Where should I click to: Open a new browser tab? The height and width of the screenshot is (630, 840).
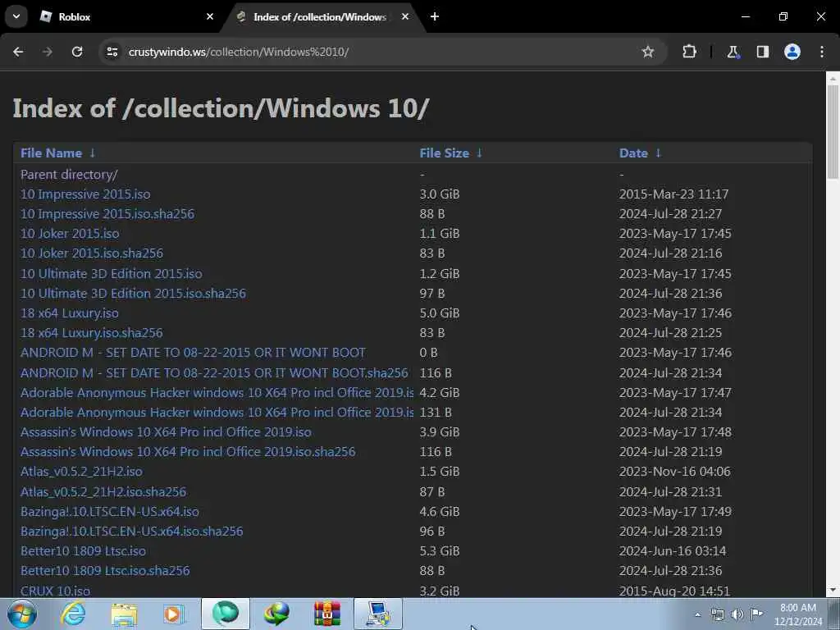point(435,16)
